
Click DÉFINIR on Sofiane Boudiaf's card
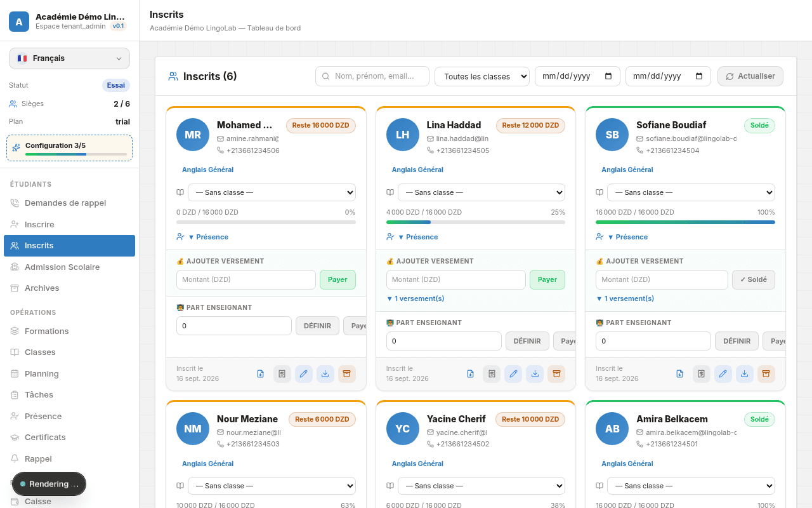pyautogui.click(x=737, y=341)
